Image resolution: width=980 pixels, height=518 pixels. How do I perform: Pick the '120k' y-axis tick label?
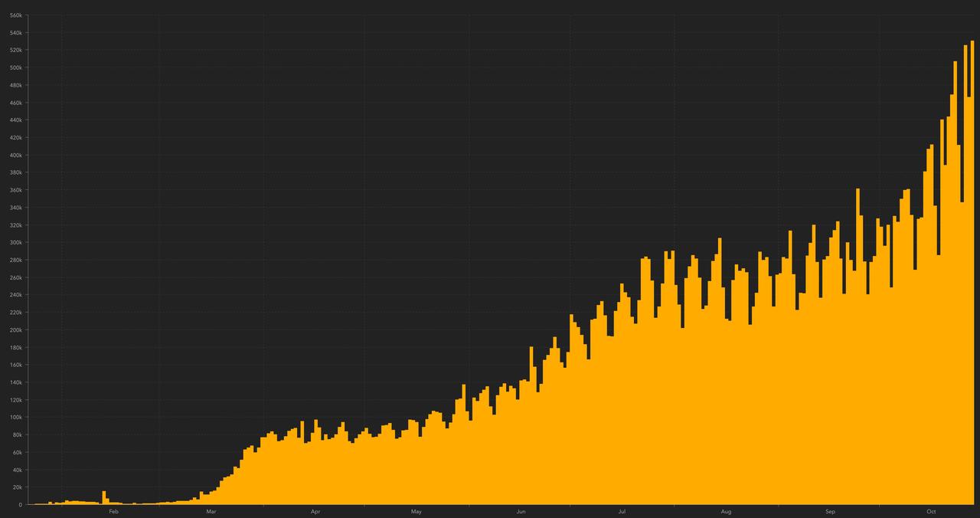point(15,400)
